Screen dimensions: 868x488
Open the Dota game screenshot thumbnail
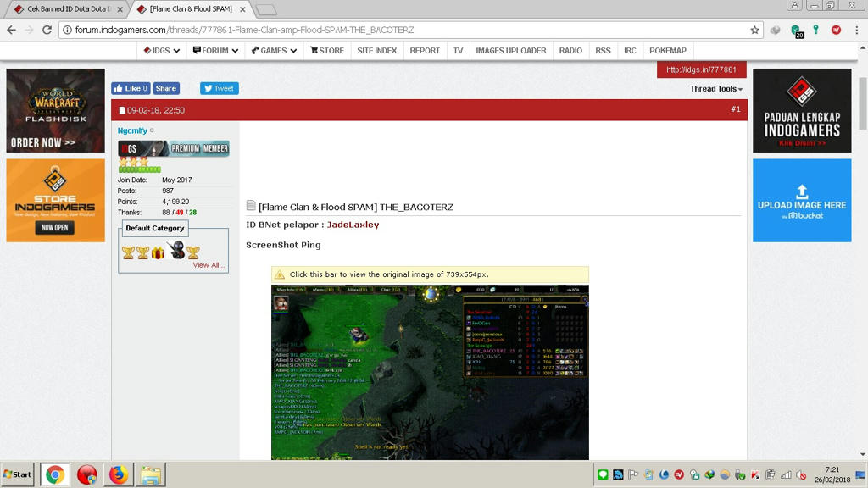click(x=430, y=373)
